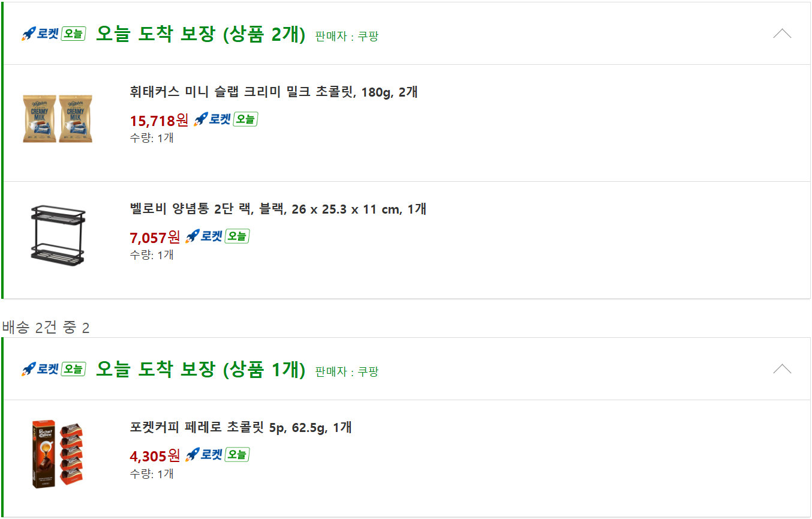Open the 벨로비 양념통 2단 랙 product title

(278, 209)
